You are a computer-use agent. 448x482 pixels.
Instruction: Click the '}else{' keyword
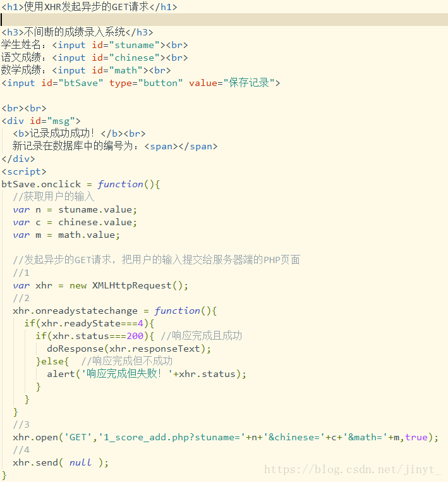coord(52,361)
